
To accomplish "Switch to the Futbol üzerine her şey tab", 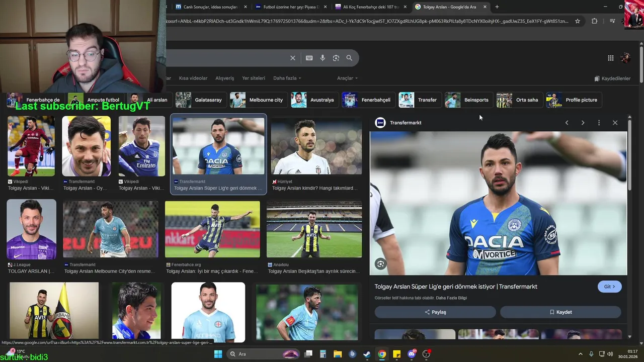I will tap(290, 7).
